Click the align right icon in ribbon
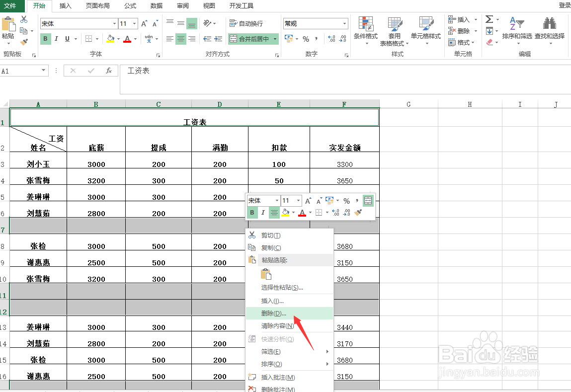The width and height of the screenshot is (571, 392). pos(192,39)
